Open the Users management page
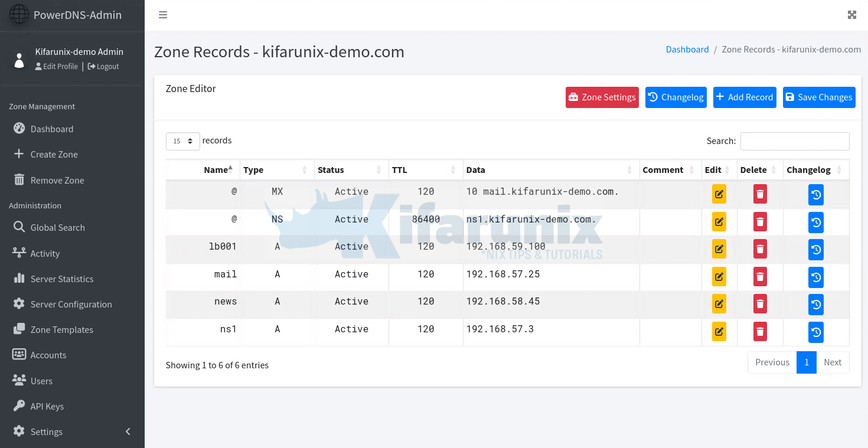 click(x=41, y=380)
